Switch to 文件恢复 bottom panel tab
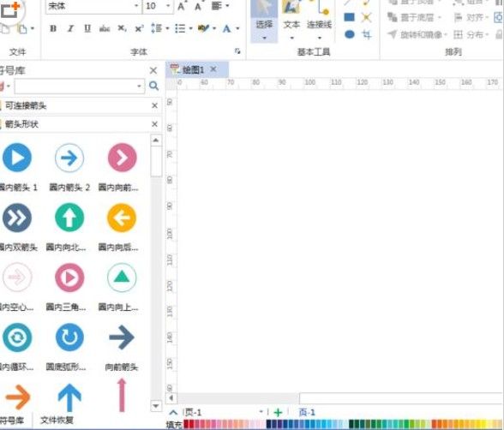 pos(57,420)
